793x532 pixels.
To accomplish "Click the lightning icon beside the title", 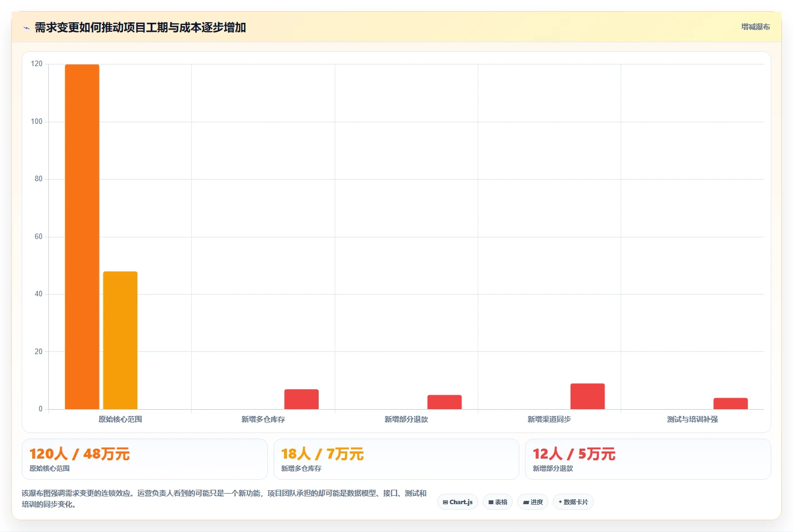I will click(x=26, y=28).
